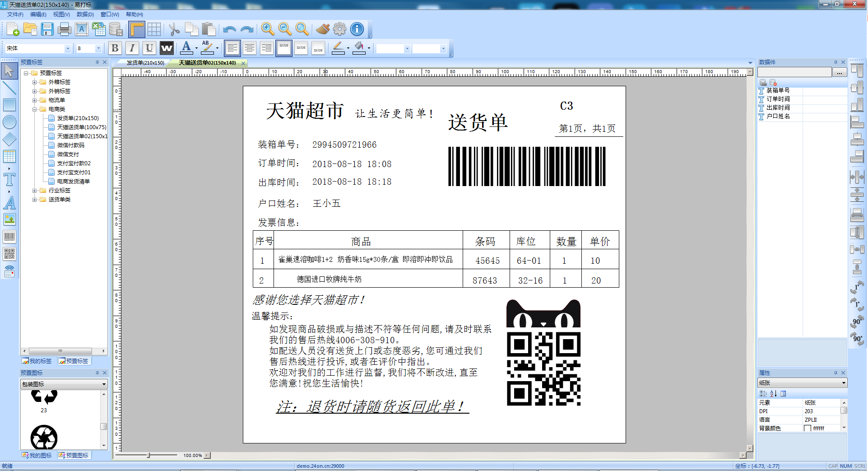Open the 视图(V) menu

61,14
